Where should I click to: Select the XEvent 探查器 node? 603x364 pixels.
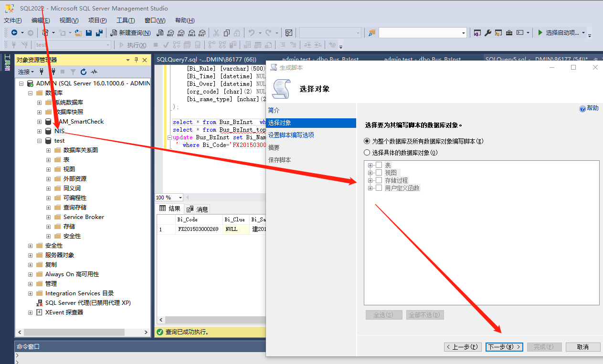click(x=64, y=312)
